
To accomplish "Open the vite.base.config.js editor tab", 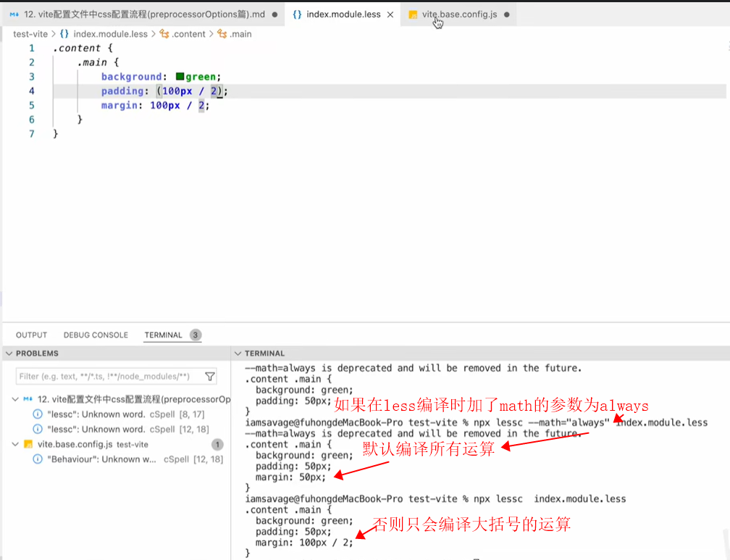I will [459, 14].
